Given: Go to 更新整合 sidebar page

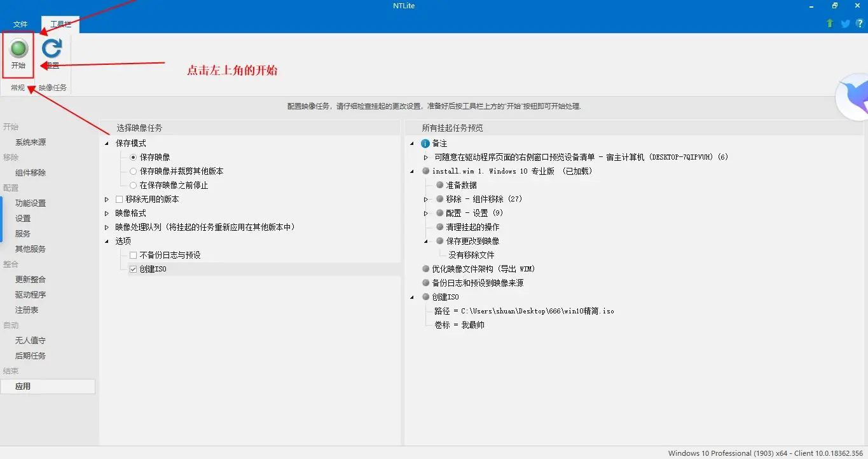Looking at the screenshot, I should (x=31, y=280).
